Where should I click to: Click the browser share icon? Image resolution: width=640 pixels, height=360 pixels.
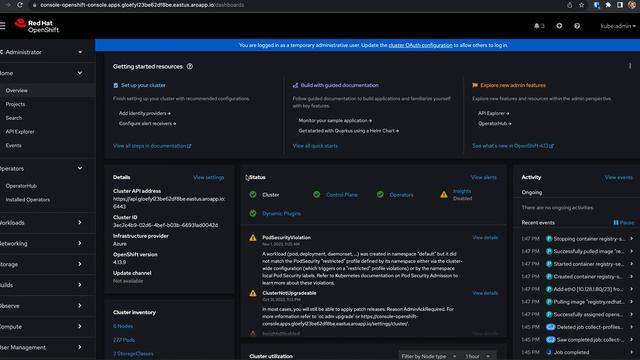tap(569, 5)
